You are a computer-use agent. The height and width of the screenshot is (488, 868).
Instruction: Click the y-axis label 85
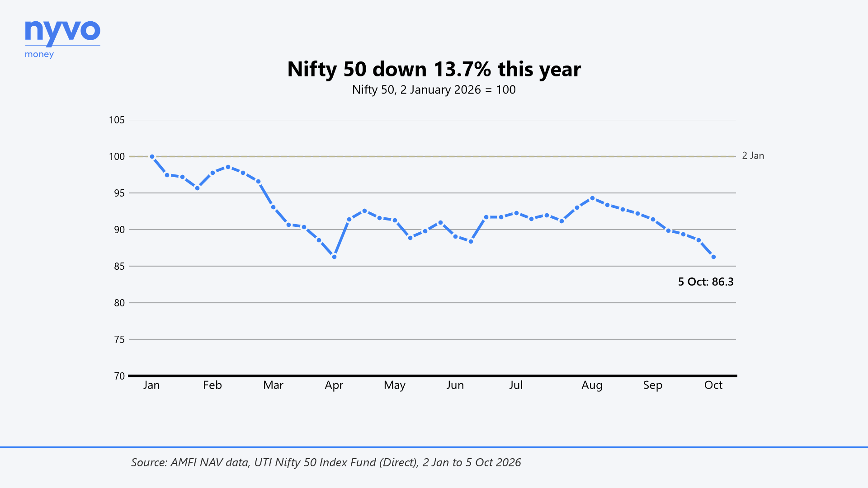[119, 267]
